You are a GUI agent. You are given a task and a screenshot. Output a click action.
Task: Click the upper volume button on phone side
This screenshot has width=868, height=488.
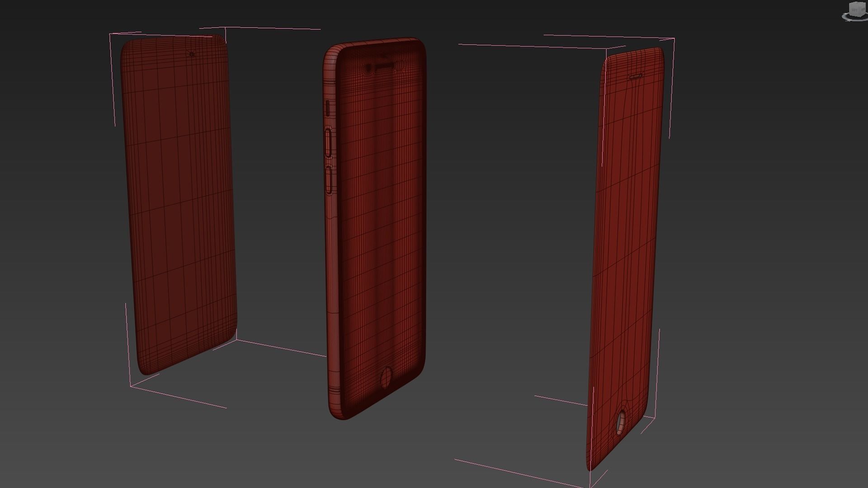click(x=329, y=143)
